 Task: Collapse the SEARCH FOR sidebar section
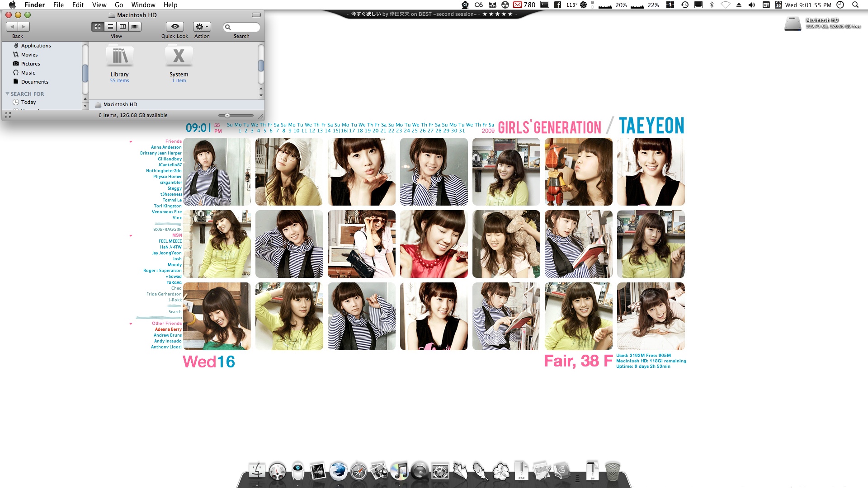(7, 94)
